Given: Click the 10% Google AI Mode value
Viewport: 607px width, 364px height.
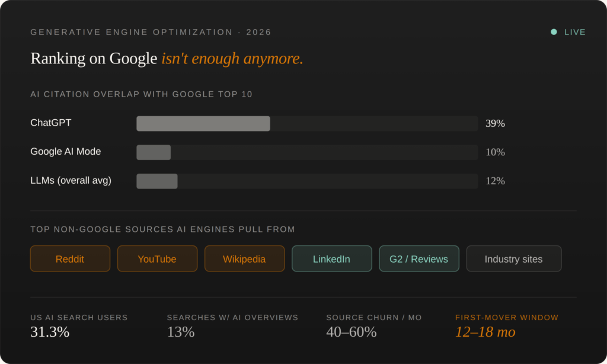Looking at the screenshot, I should (495, 152).
